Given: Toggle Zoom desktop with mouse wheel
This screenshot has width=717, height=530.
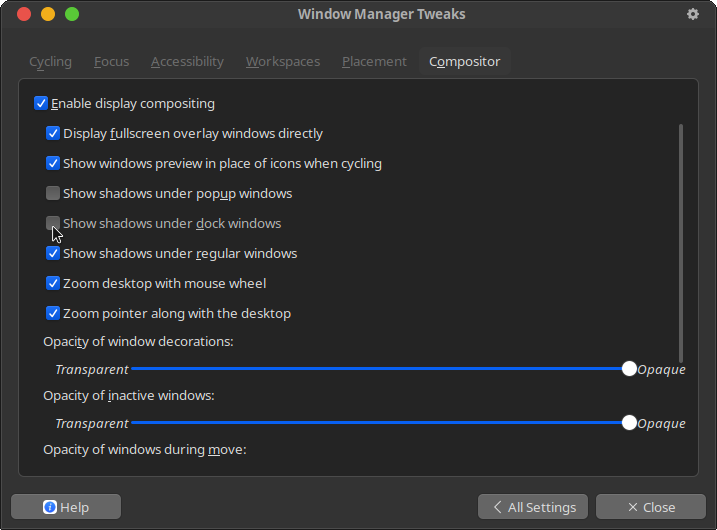Looking at the screenshot, I should pyautogui.click(x=53, y=284).
